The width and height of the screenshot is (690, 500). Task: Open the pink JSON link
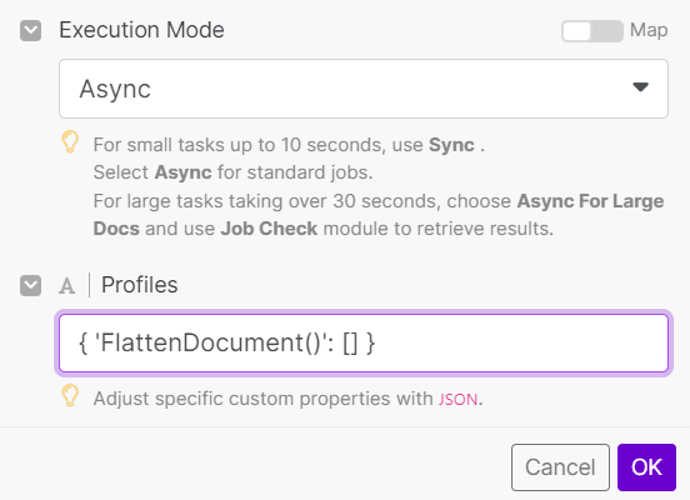tap(458, 400)
